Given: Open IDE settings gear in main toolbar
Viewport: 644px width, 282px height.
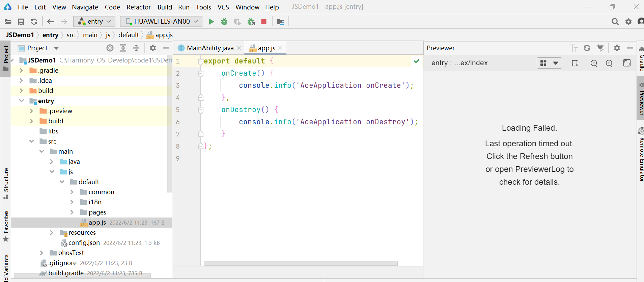Looking at the screenshot, I should [x=628, y=22].
